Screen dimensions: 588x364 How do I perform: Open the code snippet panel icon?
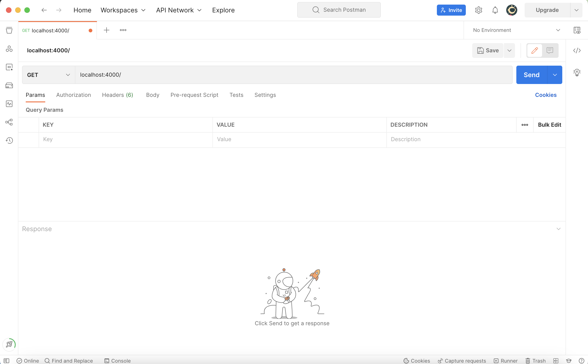tap(577, 50)
